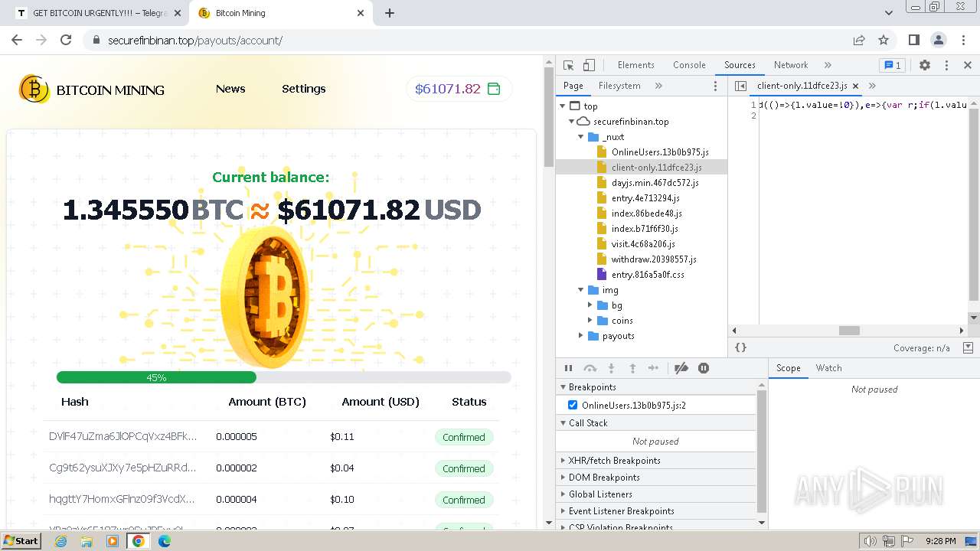
Task: Toggle pause on exceptions icon
Action: (x=704, y=368)
